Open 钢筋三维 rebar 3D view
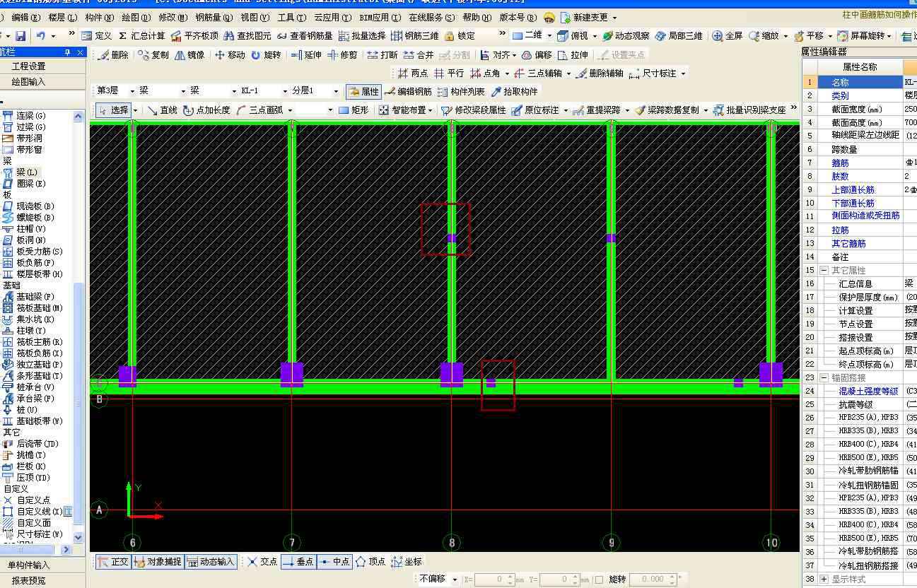Image resolution: width=917 pixels, height=588 pixels. (x=415, y=36)
